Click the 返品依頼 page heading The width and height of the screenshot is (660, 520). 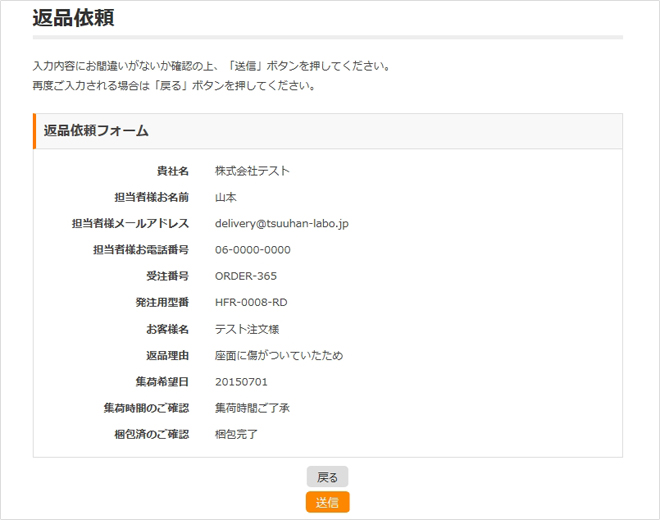[x=73, y=17]
